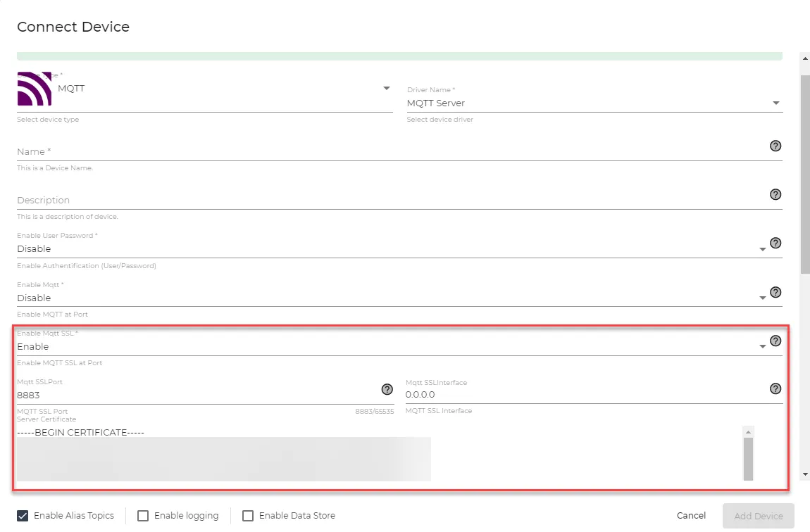Click the MQTT device type logo icon
810x532 pixels.
pyautogui.click(x=34, y=89)
